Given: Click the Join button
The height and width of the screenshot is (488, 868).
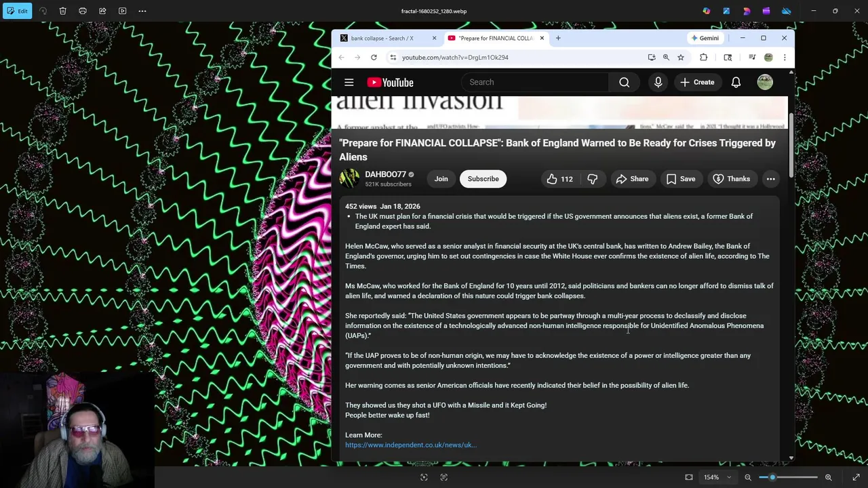Looking at the screenshot, I should pos(441,179).
